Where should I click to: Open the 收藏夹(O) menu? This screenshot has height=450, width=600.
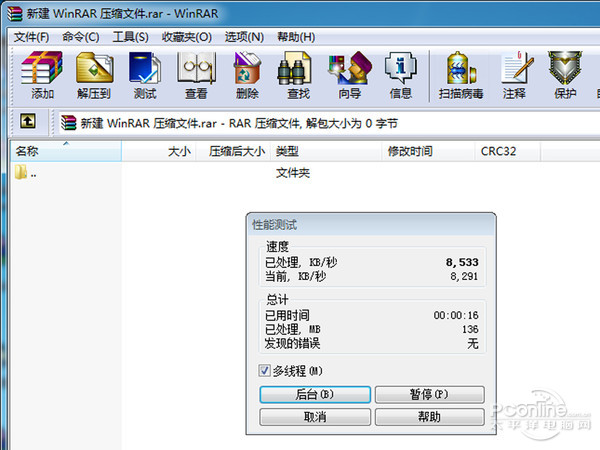(186, 37)
